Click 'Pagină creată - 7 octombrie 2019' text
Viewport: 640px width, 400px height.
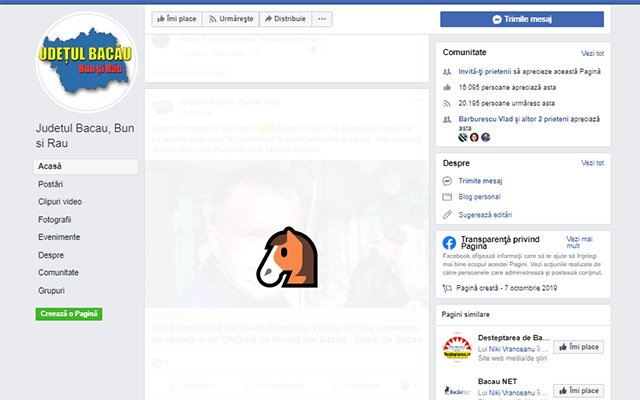pyautogui.click(x=507, y=288)
